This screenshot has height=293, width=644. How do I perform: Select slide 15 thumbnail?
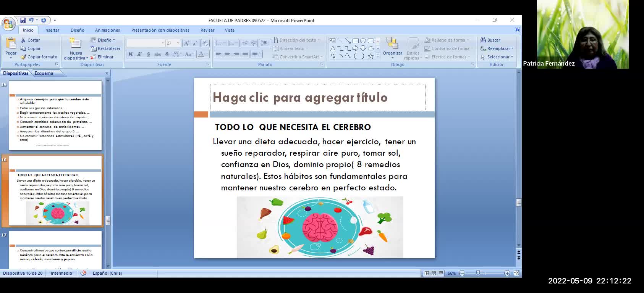pos(55,116)
